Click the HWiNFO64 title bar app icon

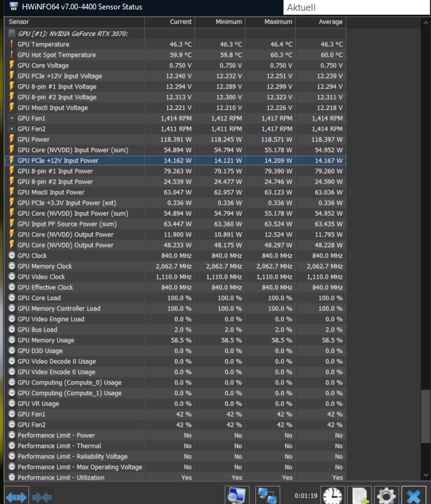pos(13,6)
